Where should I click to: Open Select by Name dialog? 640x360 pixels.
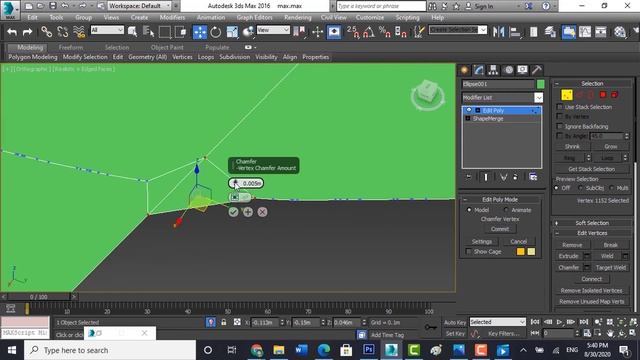148,32
